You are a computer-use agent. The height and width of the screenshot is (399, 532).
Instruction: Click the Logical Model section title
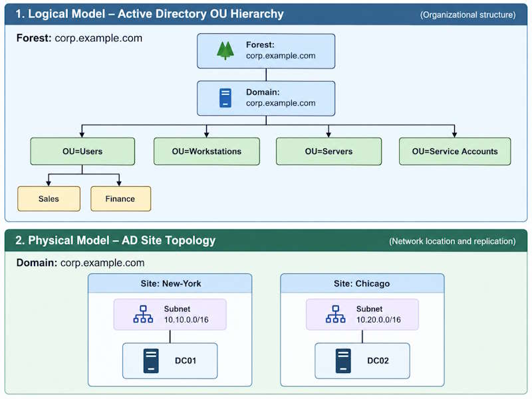[x=150, y=14]
